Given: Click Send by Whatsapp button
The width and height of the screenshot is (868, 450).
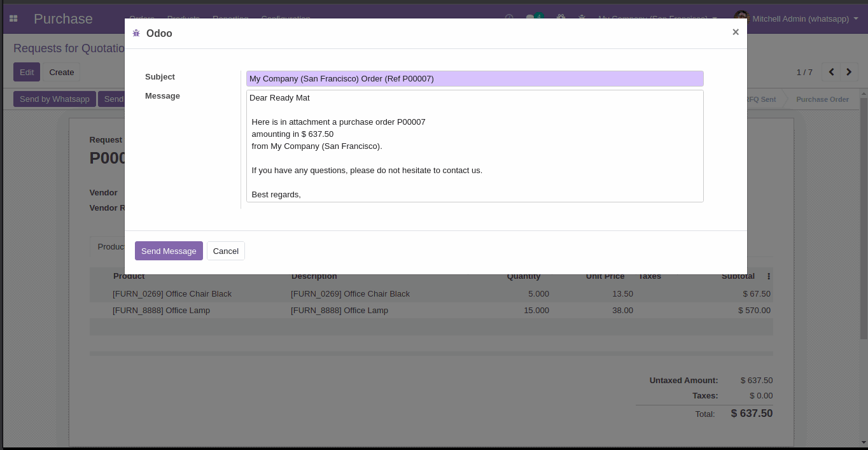Looking at the screenshot, I should pos(55,99).
